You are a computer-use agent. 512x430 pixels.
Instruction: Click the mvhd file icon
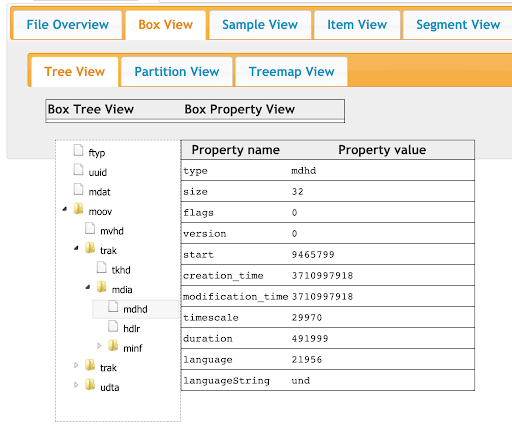(90, 228)
